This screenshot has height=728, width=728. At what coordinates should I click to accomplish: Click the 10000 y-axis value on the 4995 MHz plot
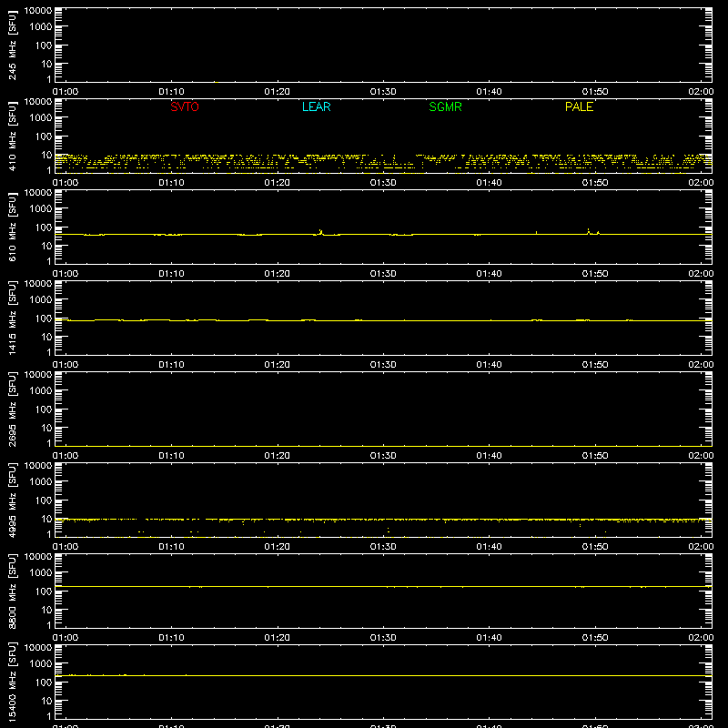(38, 466)
